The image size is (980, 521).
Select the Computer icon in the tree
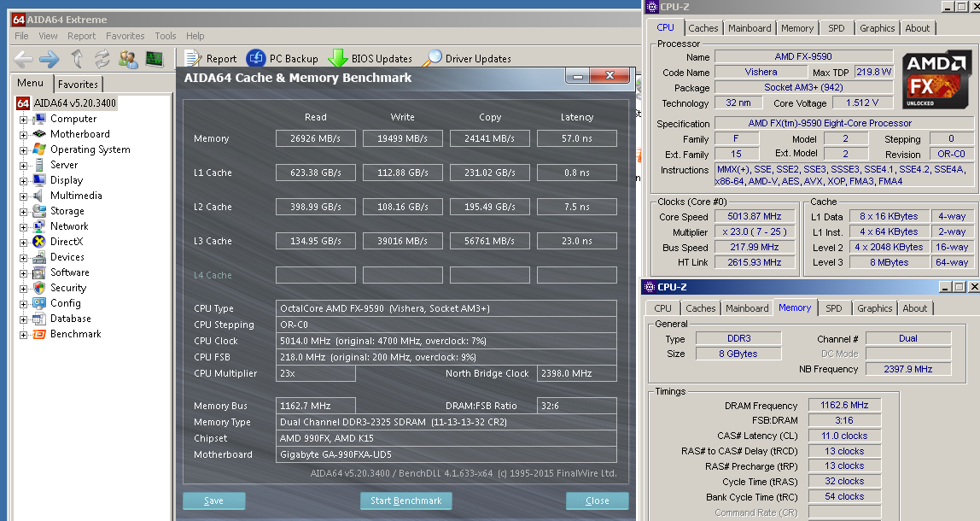[x=39, y=119]
